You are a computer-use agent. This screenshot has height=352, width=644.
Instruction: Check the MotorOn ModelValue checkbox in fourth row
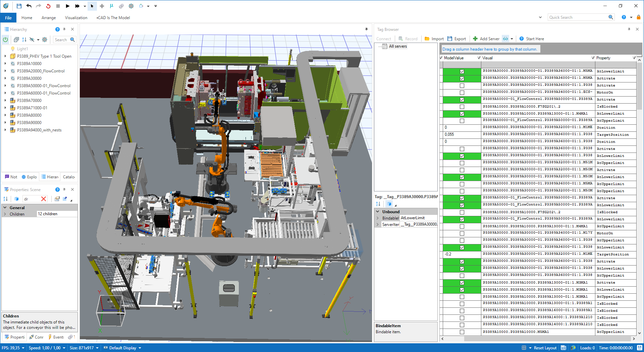click(462, 93)
